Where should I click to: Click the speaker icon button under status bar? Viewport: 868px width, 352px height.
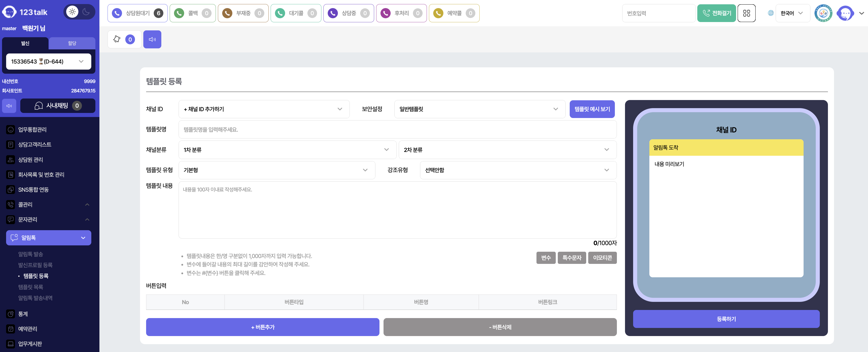[x=152, y=39]
